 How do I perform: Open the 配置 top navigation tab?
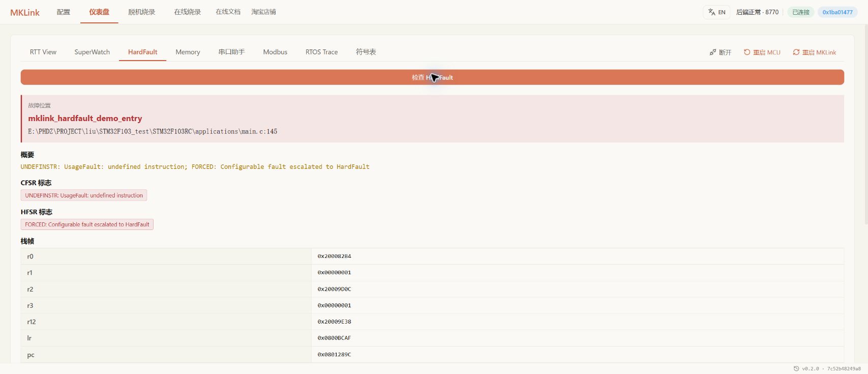click(64, 12)
